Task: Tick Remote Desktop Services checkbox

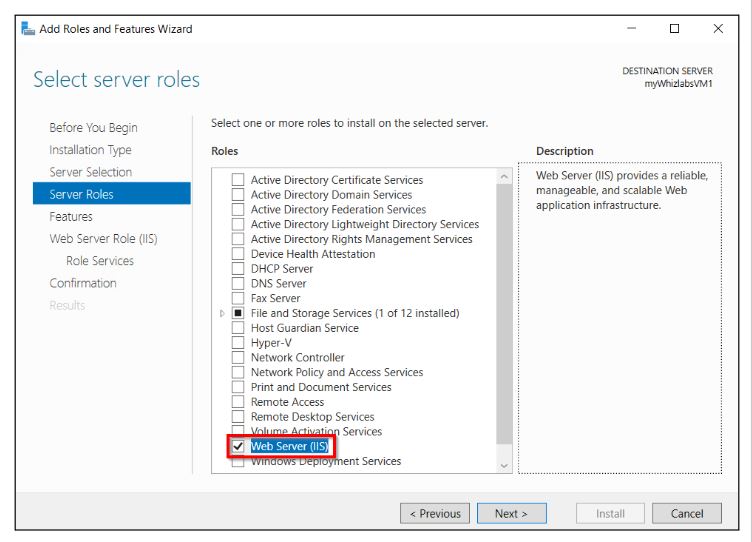Action: click(238, 417)
